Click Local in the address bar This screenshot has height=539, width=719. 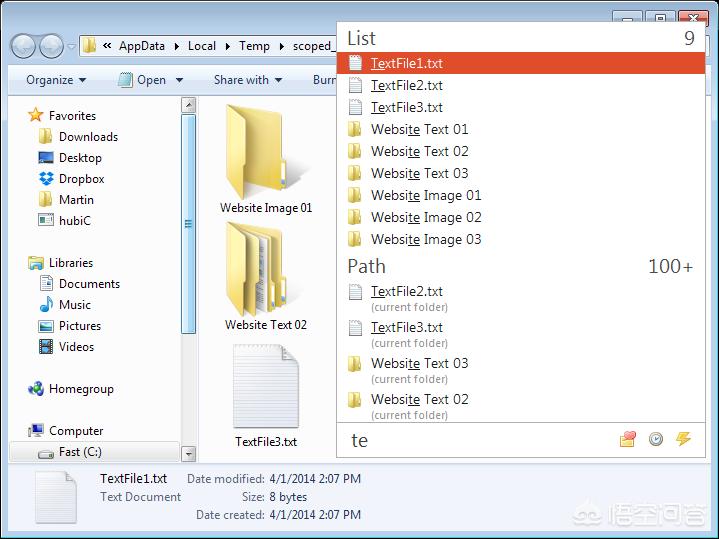click(202, 46)
